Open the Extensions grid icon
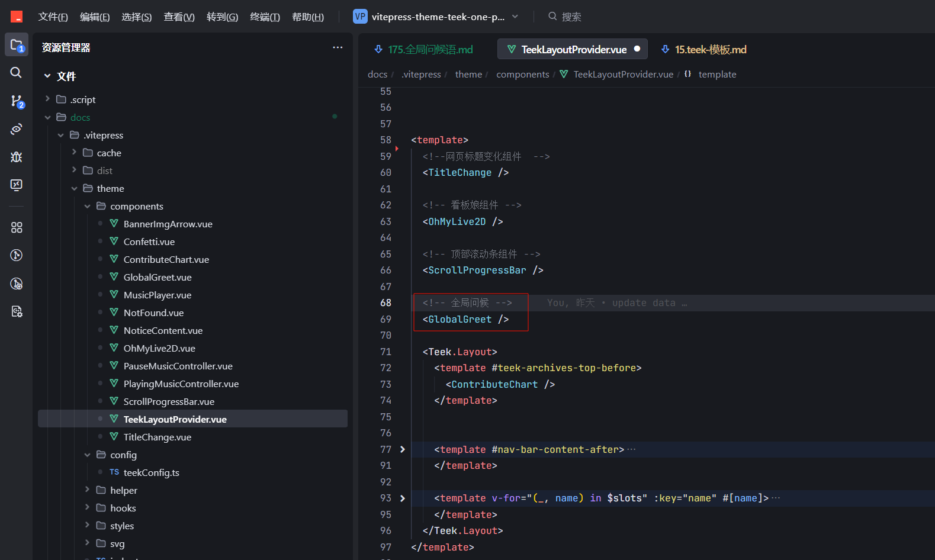 click(17, 227)
